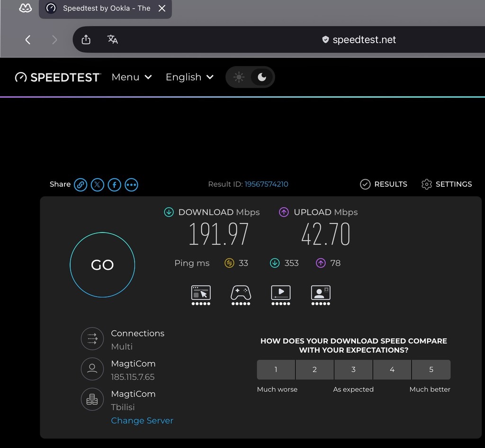Click the IP address 185.115.7.65
Viewport: 485px width, 448px height.
pos(133,377)
